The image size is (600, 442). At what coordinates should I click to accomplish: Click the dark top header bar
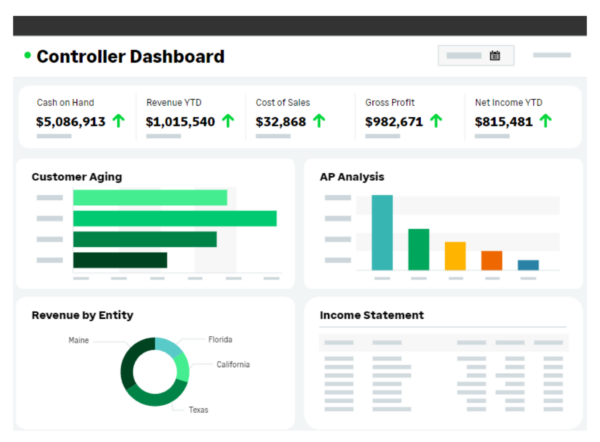click(x=300, y=26)
